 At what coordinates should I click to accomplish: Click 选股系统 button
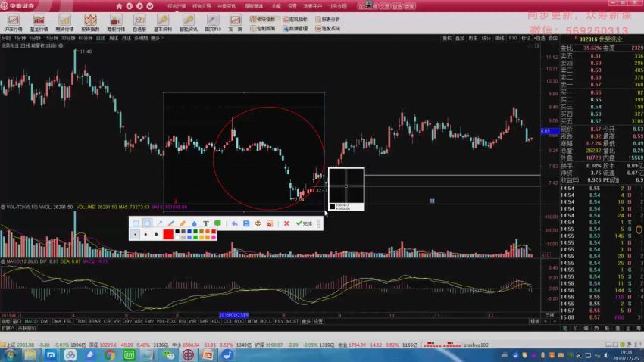pyautogui.click(x=328, y=28)
